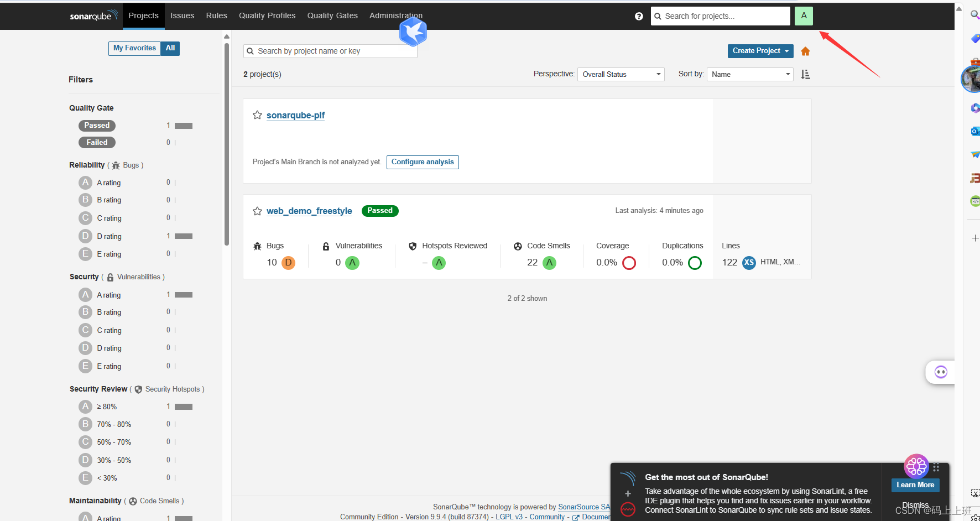This screenshot has width=980, height=521.
Task: Open the web_demo_freestyle project link
Action: click(x=309, y=211)
